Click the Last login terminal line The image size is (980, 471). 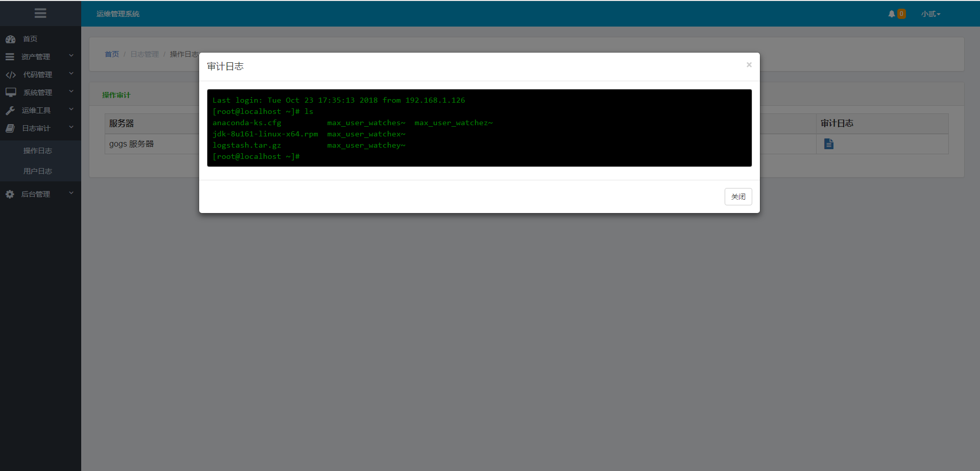click(x=339, y=100)
